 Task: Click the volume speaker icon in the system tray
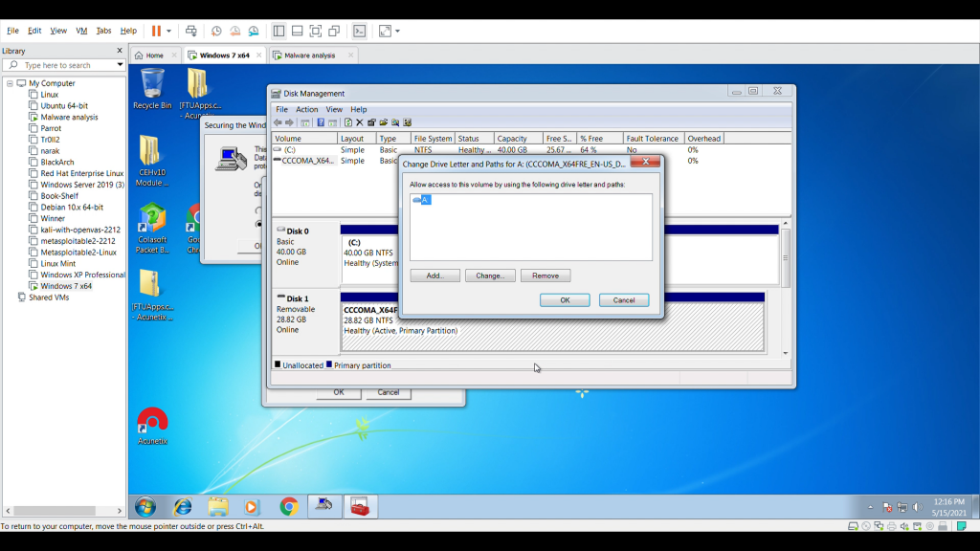[917, 507]
